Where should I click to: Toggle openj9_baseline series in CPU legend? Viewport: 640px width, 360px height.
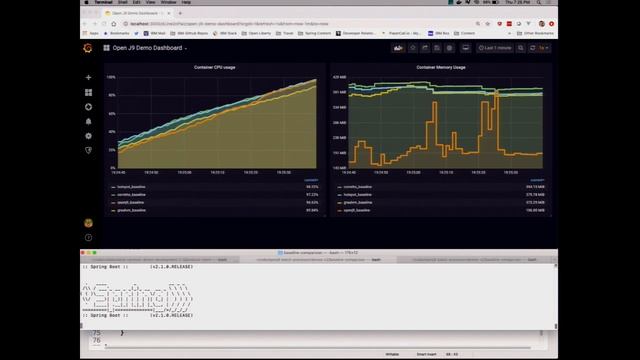pyautogui.click(x=130, y=202)
